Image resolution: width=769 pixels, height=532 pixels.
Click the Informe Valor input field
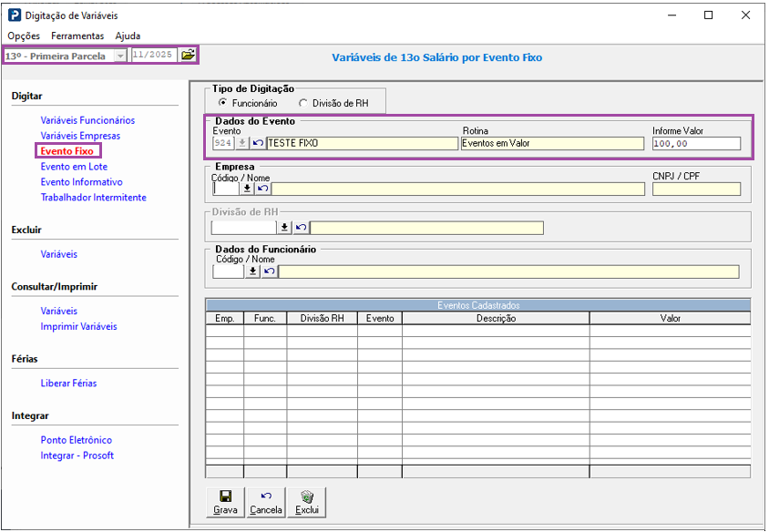(x=696, y=143)
